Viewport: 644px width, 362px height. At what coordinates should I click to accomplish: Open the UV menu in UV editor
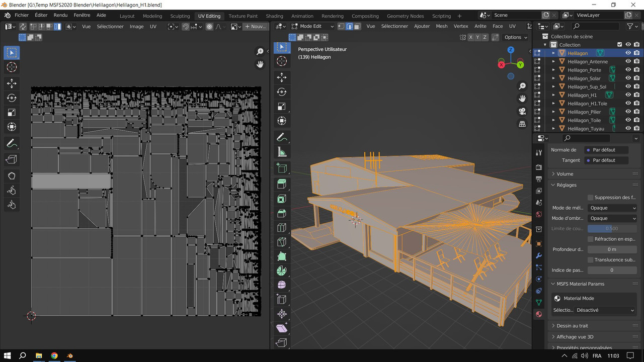(153, 26)
